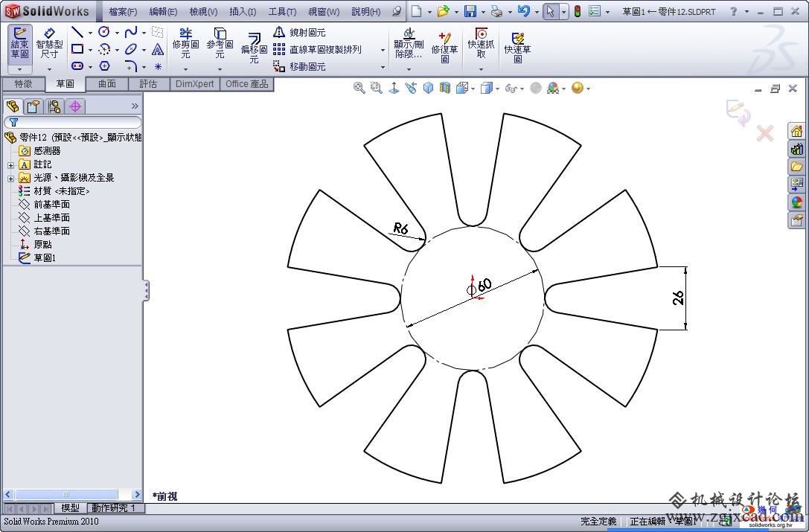
Task: Open dropdown under 快速抓取 button
Action: (x=481, y=68)
